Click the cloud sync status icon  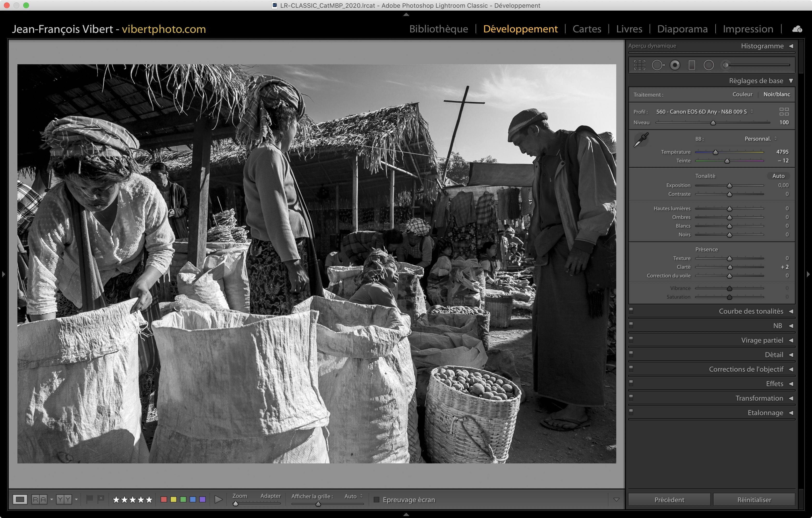(x=797, y=29)
